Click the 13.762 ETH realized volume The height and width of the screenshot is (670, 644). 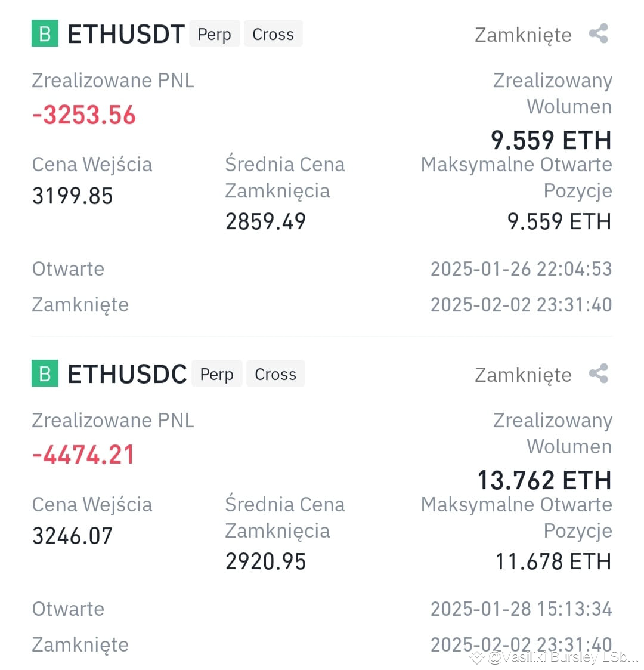pos(544,480)
